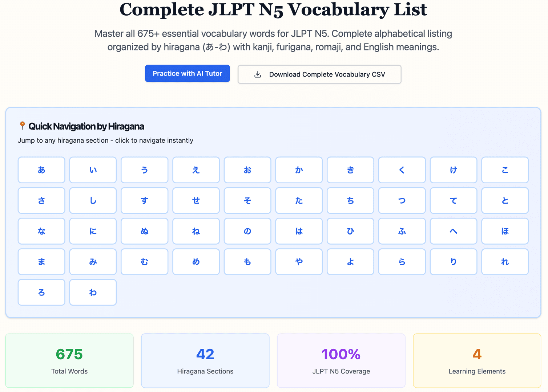Open the た section via quick navigation
Image resolution: width=548 pixels, height=392 pixels.
point(299,200)
